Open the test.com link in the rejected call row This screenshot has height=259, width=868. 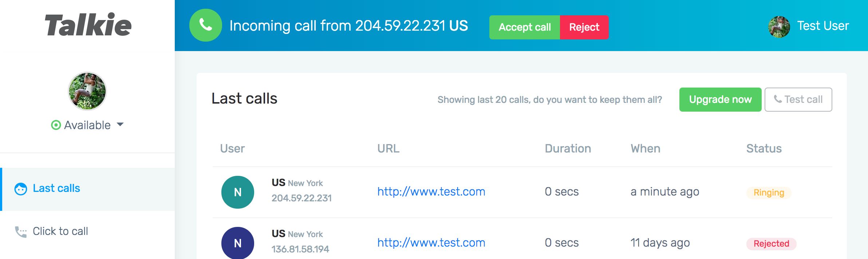click(x=431, y=243)
